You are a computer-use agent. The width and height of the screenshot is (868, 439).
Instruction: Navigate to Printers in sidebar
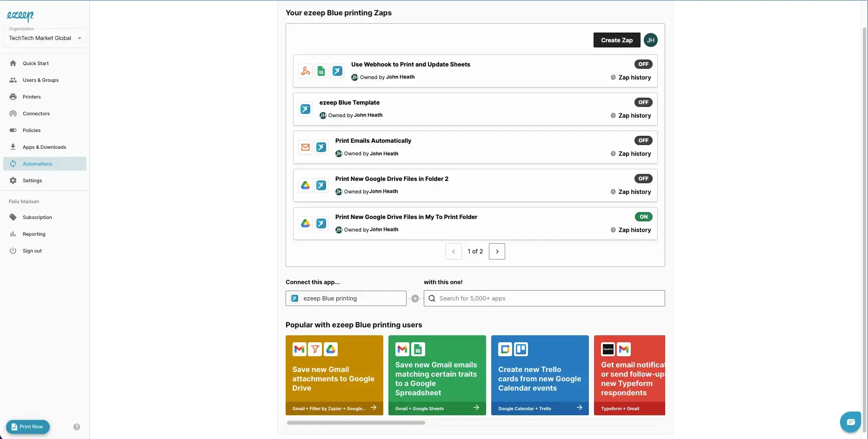tap(31, 97)
